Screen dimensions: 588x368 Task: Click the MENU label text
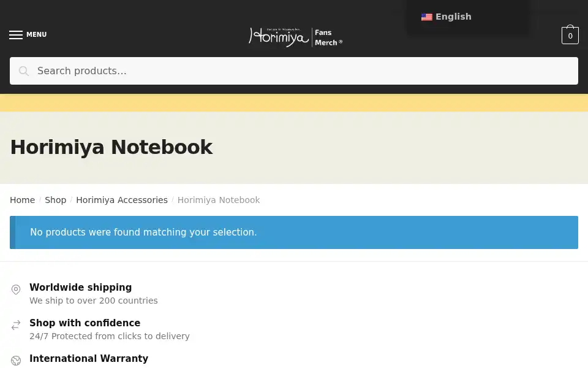(x=36, y=34)
